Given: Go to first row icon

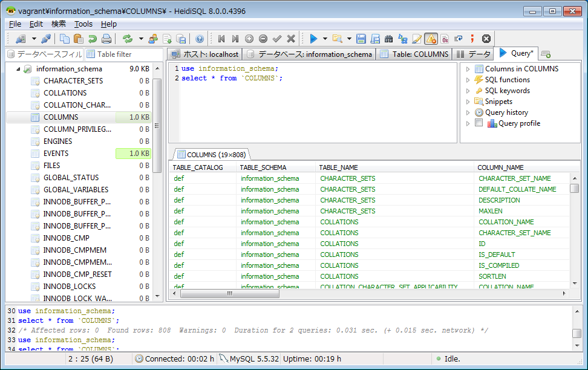Looking at the screenshot, I should [221, 39].
